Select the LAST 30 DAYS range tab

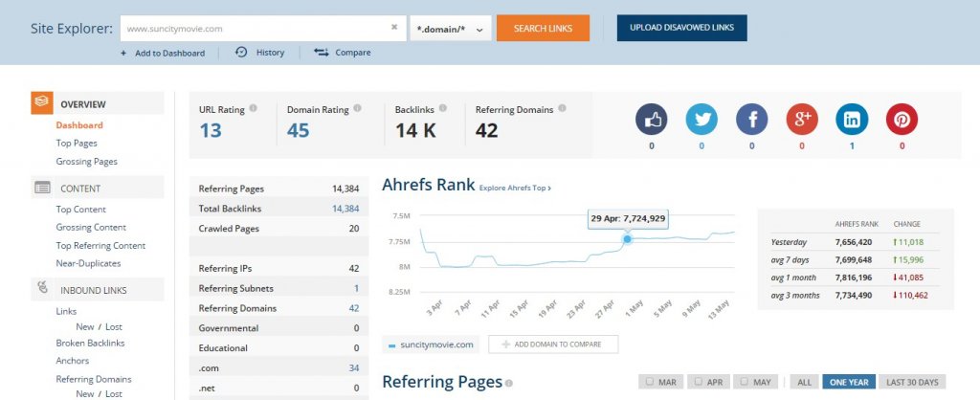tap(912, 381)
